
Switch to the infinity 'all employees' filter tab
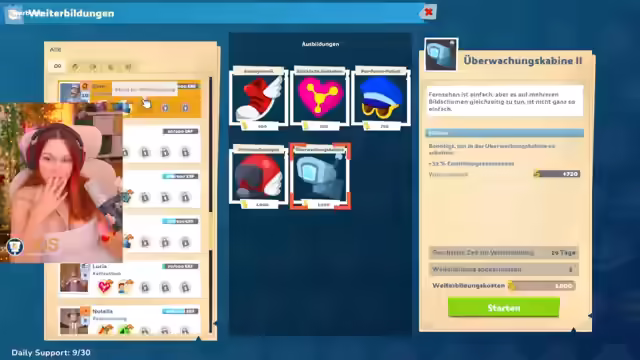pos(58,66)
